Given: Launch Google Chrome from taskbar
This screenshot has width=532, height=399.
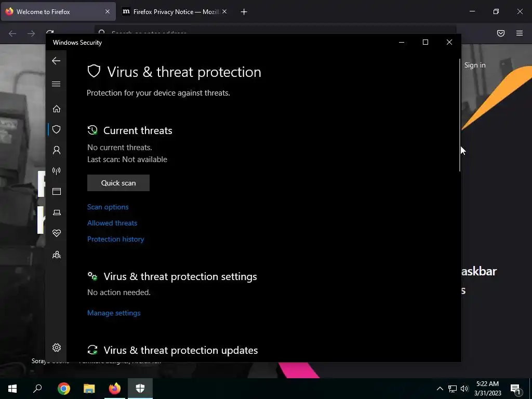Looking at the screenshot, I should pyautogui.click(x=64, y=389).
